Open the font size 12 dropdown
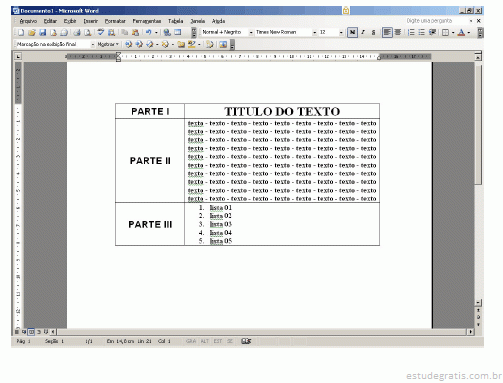Image resolution: width=503 pixels, height=383 pixels. [341, 32]
